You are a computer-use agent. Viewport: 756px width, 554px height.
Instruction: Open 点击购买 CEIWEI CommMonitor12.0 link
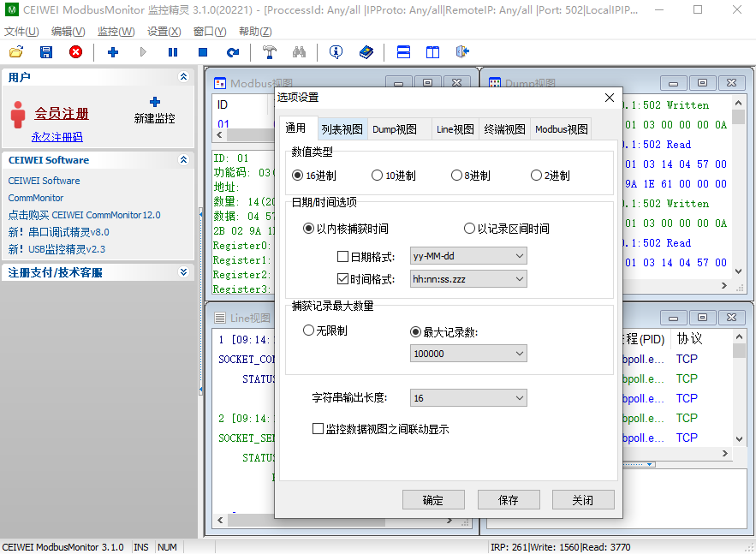tap(85, 215)
